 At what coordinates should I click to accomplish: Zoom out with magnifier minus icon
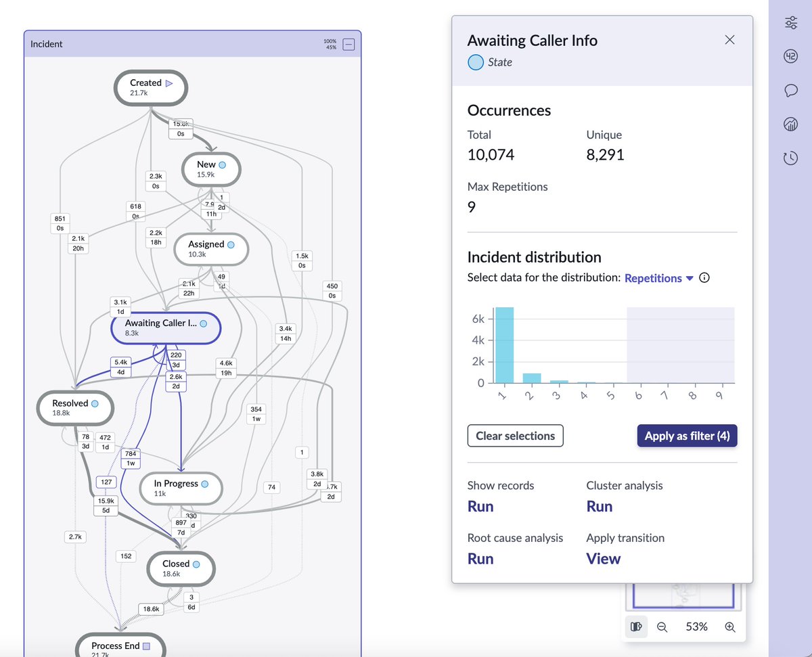pyautogui.click(x=662, y=627)
